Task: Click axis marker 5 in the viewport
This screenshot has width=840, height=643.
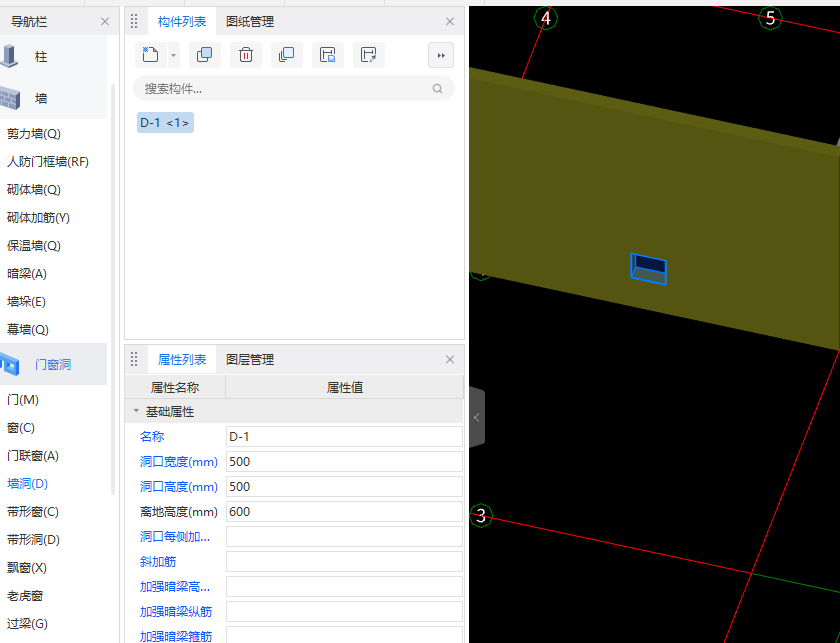Action: (x=770, y=18)
